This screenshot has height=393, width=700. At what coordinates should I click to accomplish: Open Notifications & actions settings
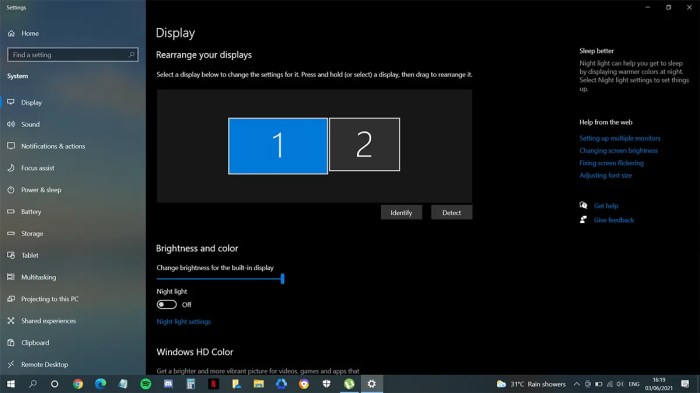pos(53,146)
